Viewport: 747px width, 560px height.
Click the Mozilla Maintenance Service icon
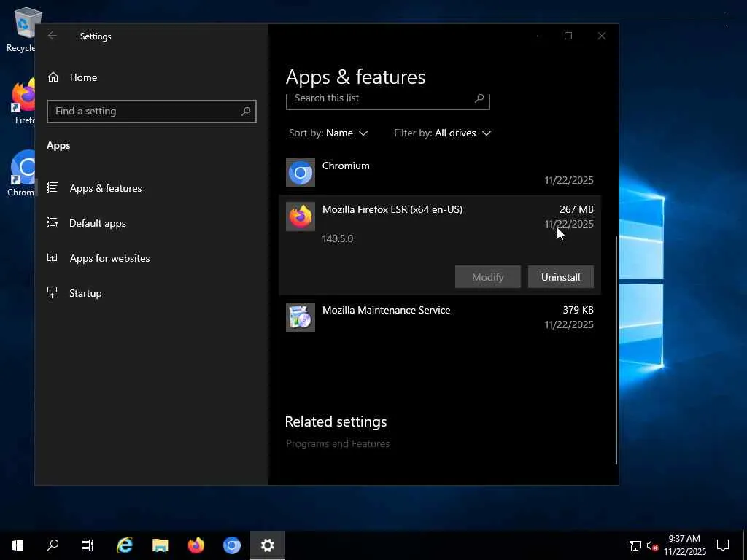[301, 317]
